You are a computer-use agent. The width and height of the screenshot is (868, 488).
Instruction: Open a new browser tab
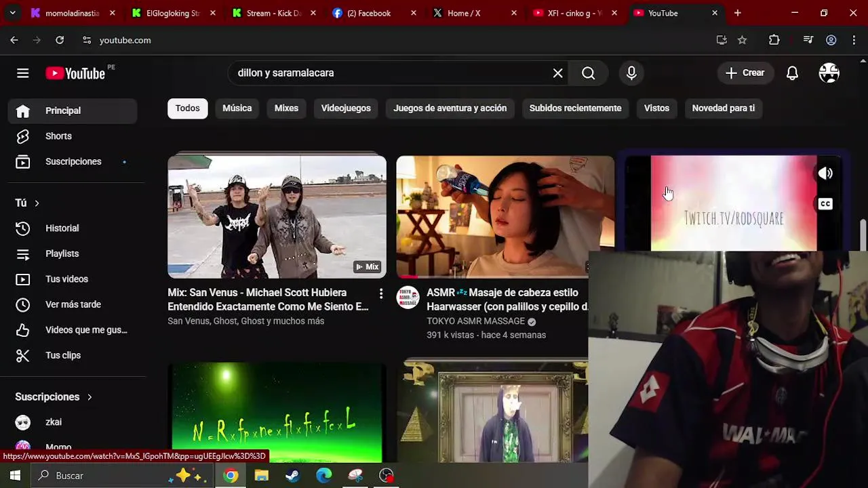point(737,13)
